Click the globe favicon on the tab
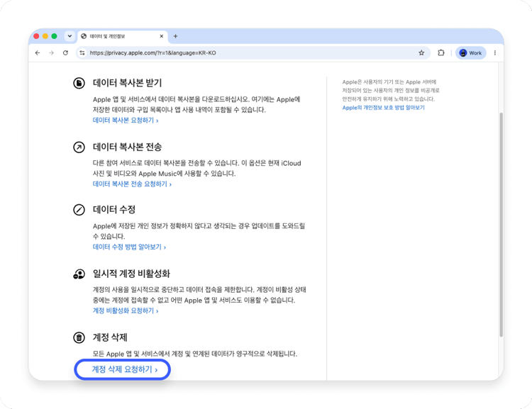This screenshot has height=409, width=532. 84,36
